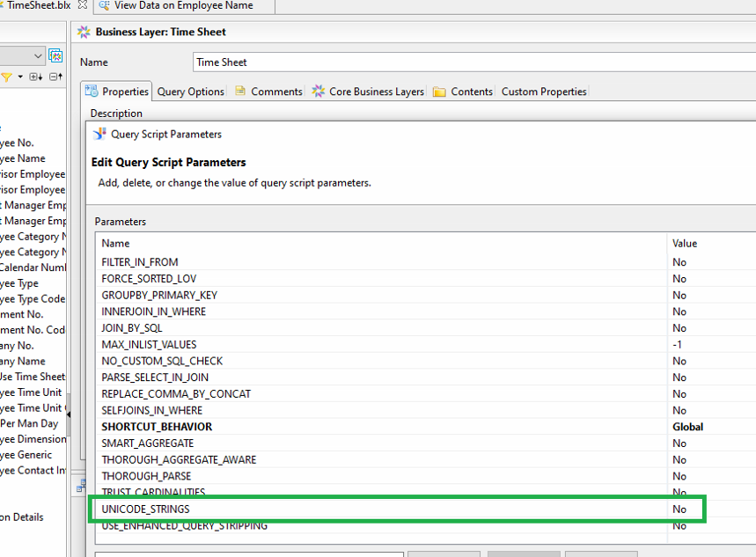The height and width of the screenshot is (557, 756).
Task: Select the Custom Properties tab
Action: [543, 92]
